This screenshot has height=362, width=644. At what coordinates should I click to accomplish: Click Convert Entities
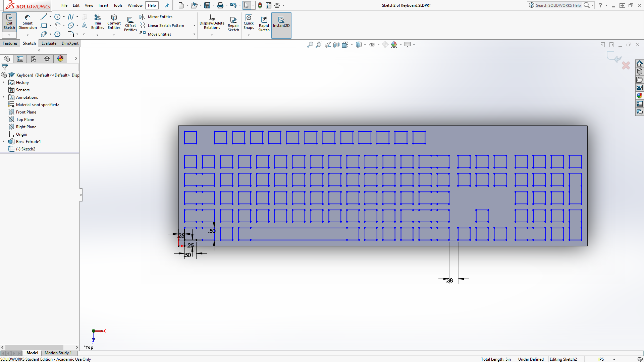[114, 22]
